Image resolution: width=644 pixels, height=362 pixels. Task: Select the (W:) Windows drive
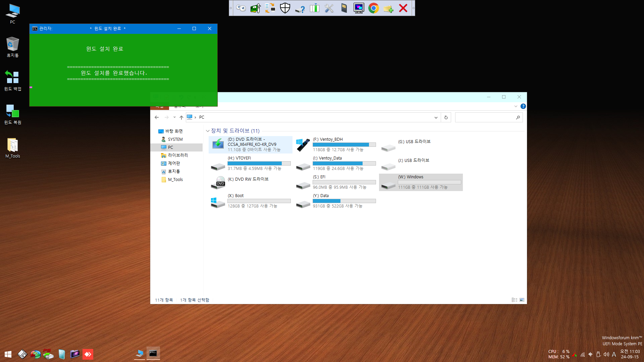pyautogui.click(x=421, y=182)
